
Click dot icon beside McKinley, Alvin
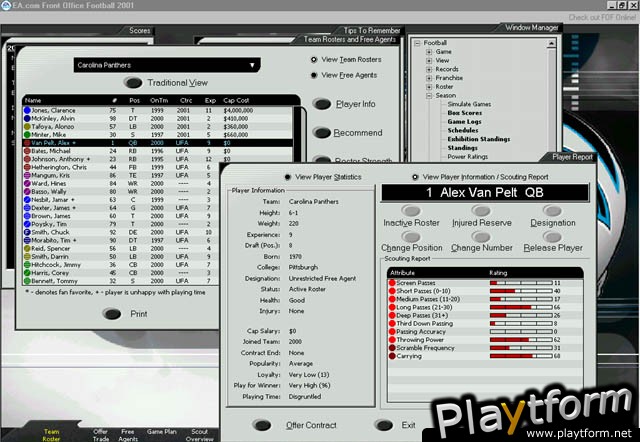27,118
